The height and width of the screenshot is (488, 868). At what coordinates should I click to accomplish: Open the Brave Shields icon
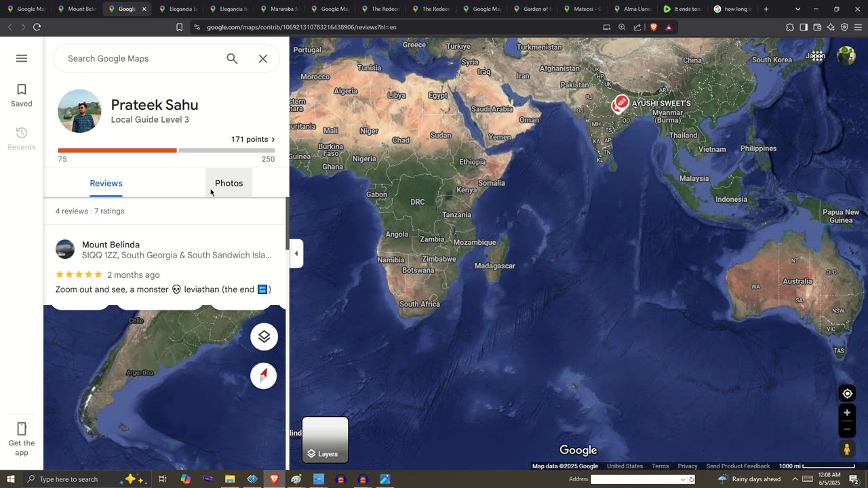point(654,27)
